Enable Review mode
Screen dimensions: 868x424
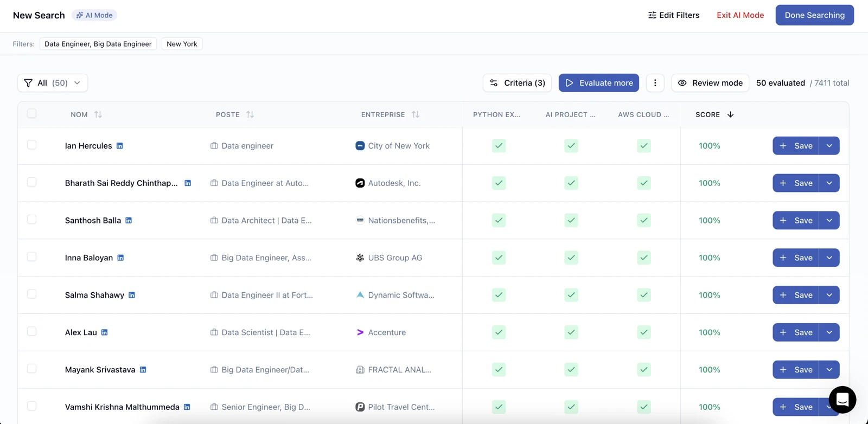[710, 83]
